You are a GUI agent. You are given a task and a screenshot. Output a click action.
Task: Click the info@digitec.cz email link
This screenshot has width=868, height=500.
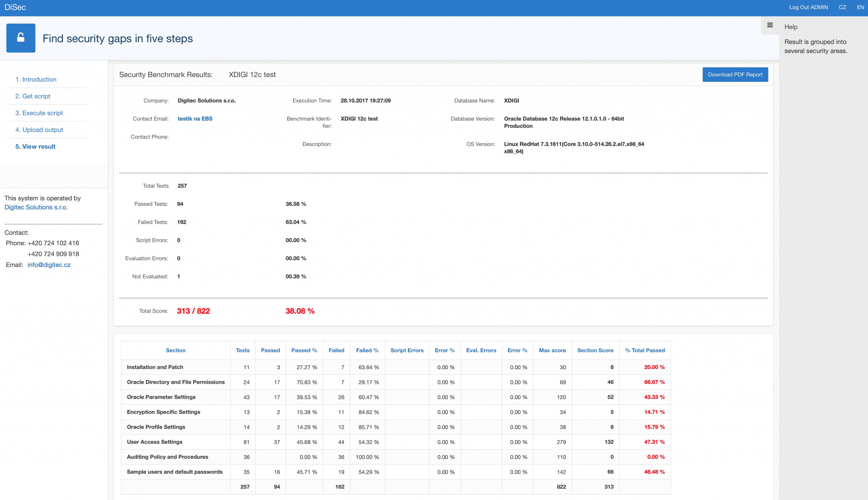pos(49,265)
